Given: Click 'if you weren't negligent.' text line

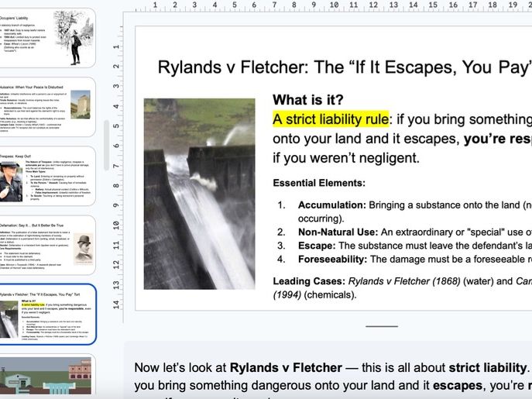Looking at the screenshot, I should click(x=346, y=158).
